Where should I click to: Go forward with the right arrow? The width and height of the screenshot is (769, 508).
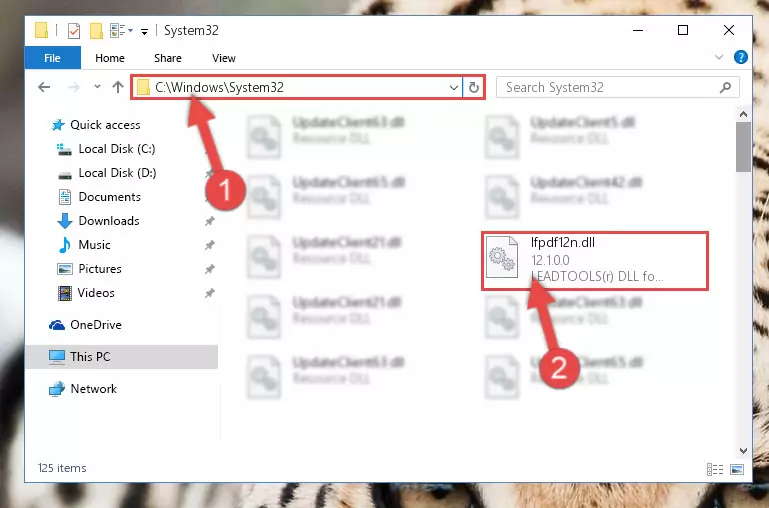74,87
